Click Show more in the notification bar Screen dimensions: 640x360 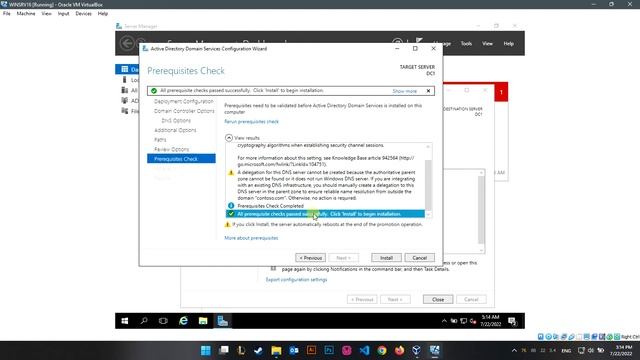404,91
